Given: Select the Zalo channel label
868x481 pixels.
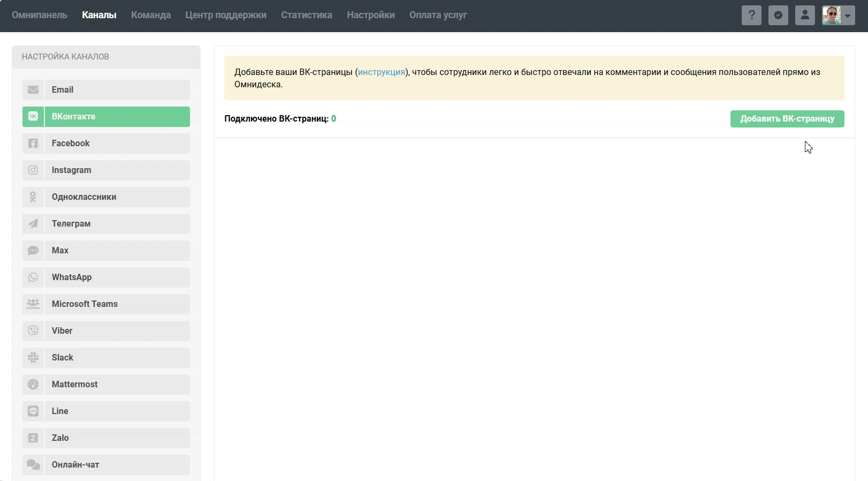Looking at the screenshot, I should pyautogui.click(x=60, y=438).
